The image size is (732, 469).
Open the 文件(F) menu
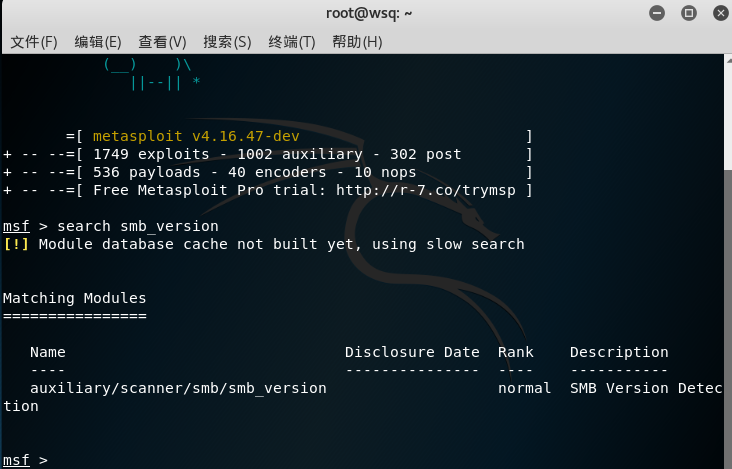pos(34,42)
